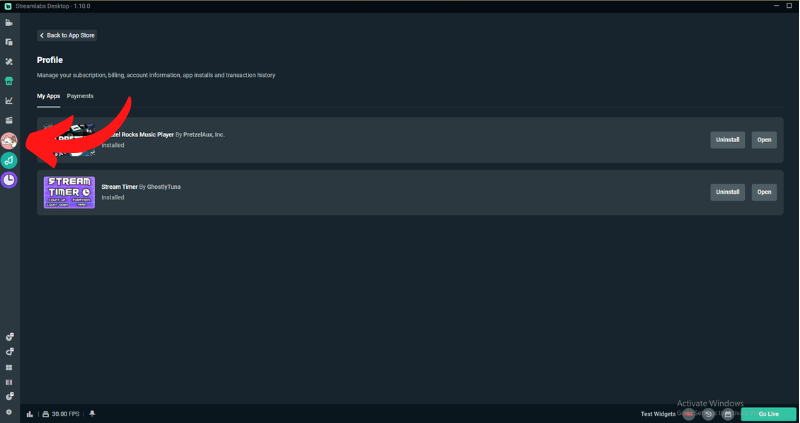
Task: Open the analytics chart icon in sidebar
Action: click(9, 100)
